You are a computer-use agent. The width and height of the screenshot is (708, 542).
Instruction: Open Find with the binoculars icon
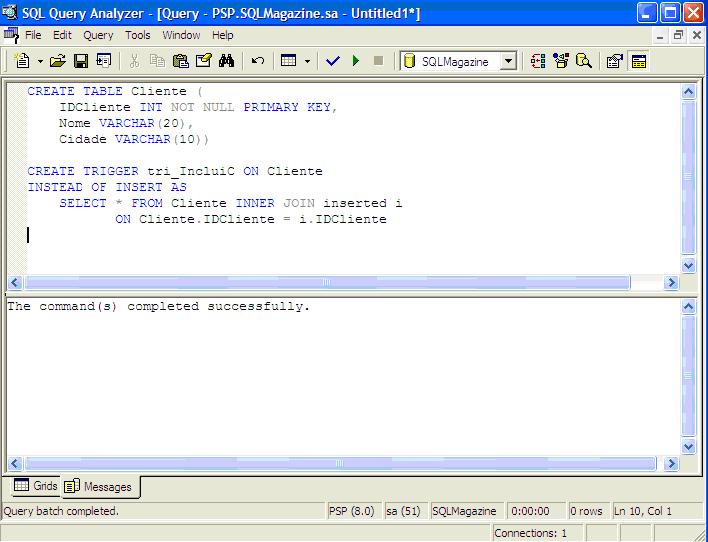tap(226, 61)
